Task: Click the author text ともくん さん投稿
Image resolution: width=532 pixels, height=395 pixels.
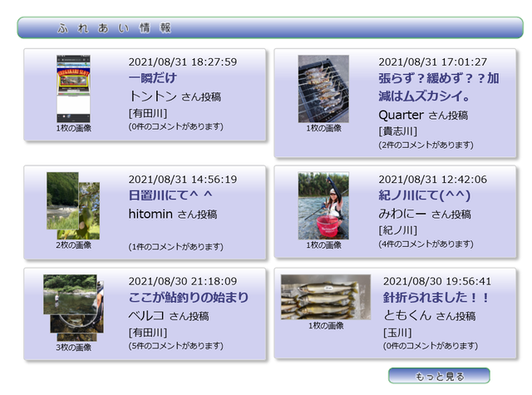Action: pyautogui.click(x=429, y=316)
